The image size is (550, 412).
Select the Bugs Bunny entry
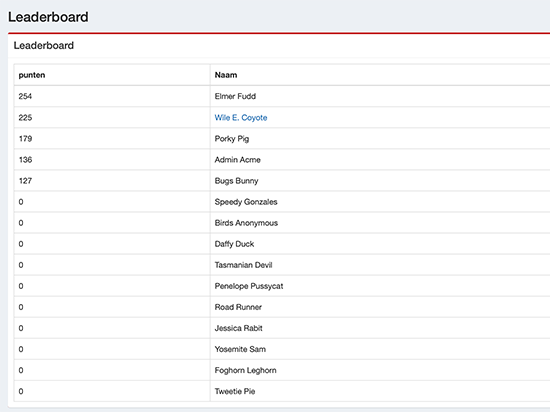click(x=236, y=181)
